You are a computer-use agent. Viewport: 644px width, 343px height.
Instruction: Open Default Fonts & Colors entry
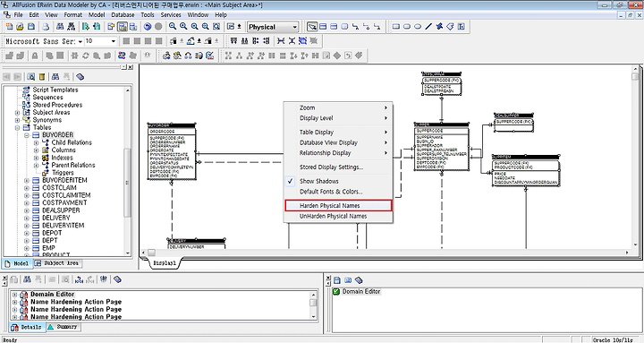[x=338, y=192]
